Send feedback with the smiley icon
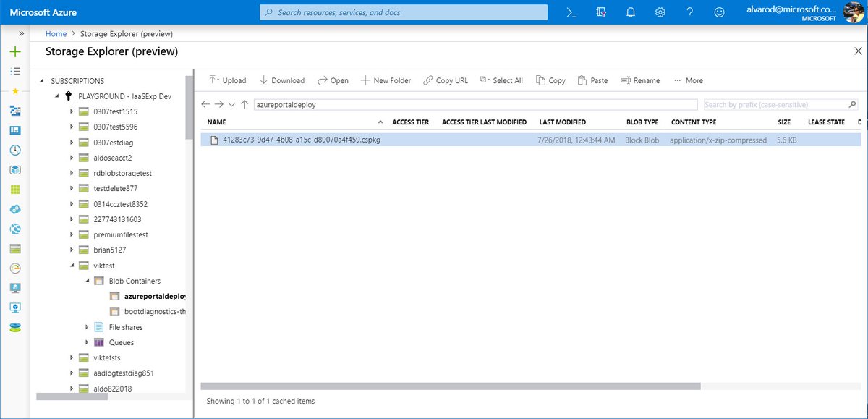 (719, 12)
